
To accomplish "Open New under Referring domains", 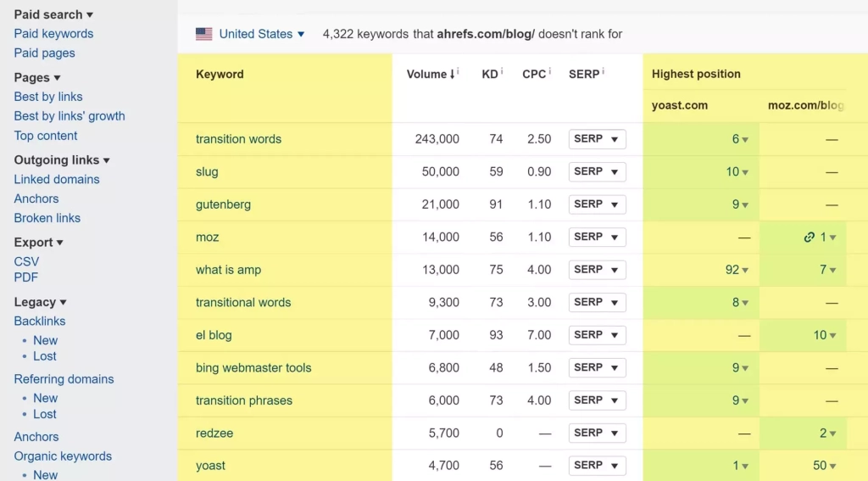I will click(46, 399).
